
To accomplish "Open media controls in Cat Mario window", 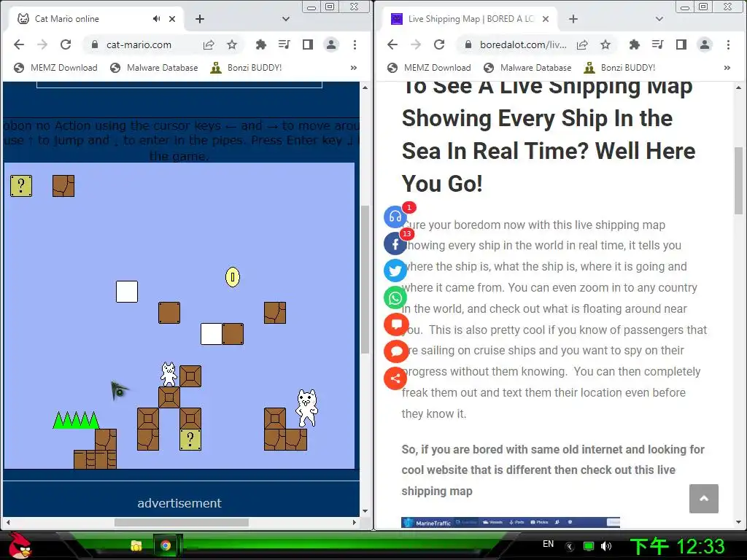I will click(x=285, y=44).
